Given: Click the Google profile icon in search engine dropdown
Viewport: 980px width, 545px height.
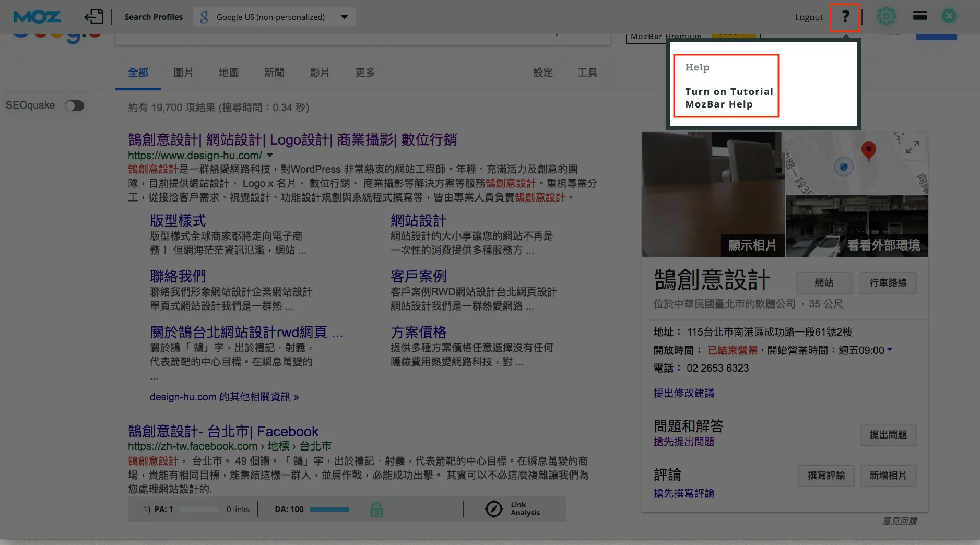Looking at the screenshot, I should pos(204,17).
